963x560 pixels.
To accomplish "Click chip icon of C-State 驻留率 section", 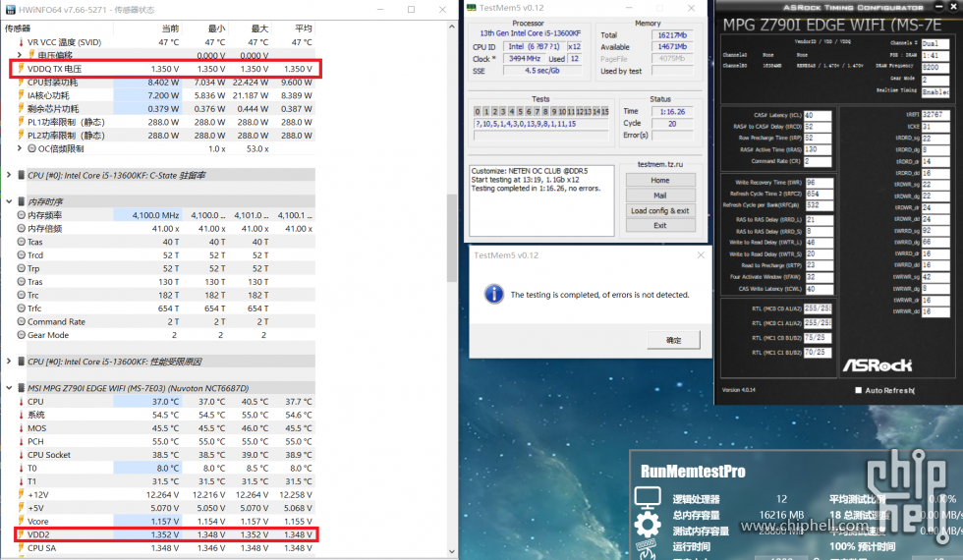I will click(x=21, y=175).
